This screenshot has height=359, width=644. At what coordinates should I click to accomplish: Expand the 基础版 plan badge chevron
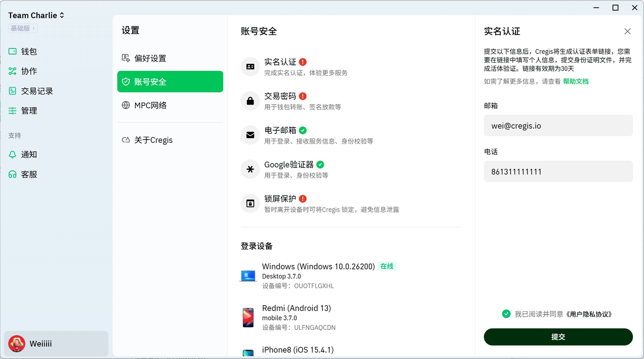pyautogui.click(x=34, y=29)
